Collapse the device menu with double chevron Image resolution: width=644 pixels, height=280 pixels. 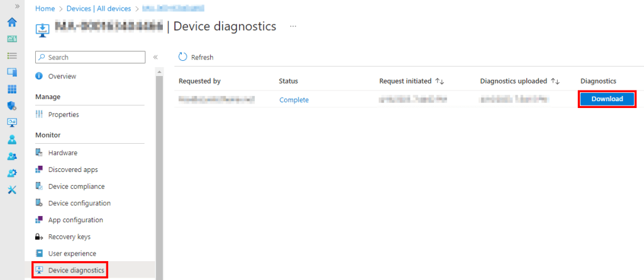click(x=155, y=57)
